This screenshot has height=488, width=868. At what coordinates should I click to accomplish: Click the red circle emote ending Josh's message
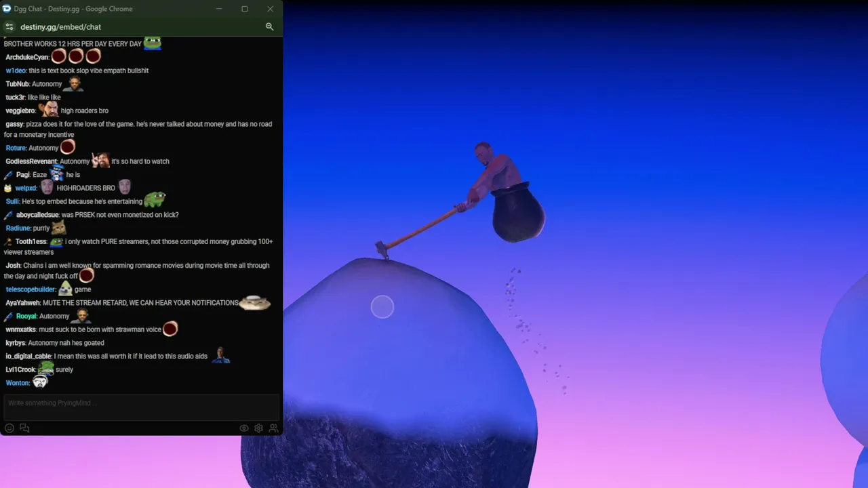point(86,276)
